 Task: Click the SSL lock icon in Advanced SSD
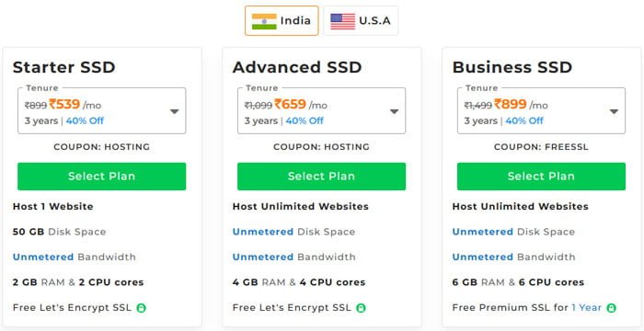(x=361, y=308)
